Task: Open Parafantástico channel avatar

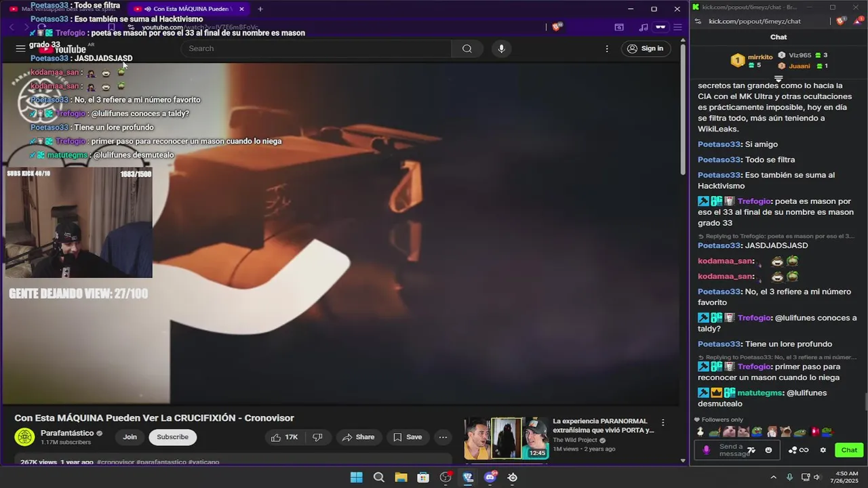Action: tap(24, 437)
